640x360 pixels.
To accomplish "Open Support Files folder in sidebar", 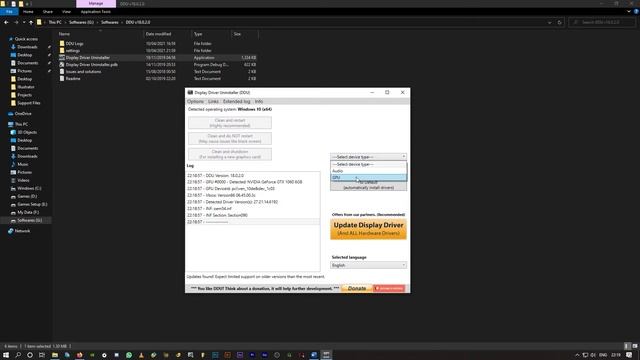I will 29,103.
